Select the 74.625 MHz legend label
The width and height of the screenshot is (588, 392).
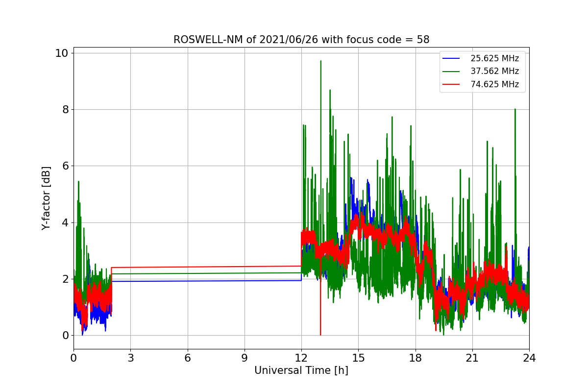(494, 84)
